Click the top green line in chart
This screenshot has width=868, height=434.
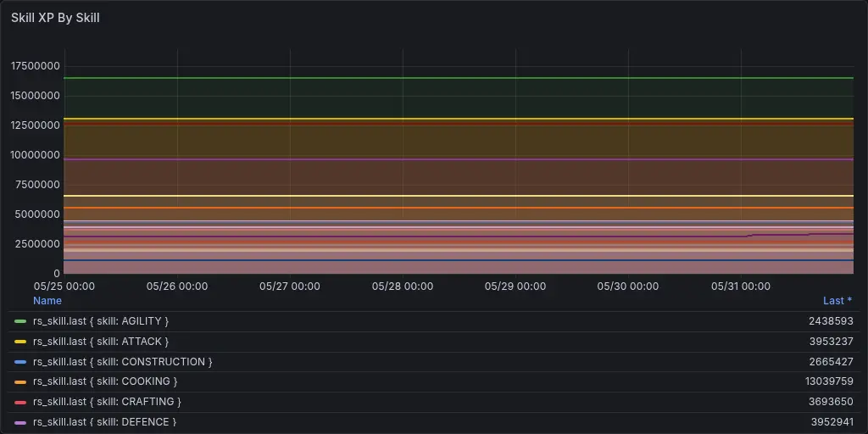pyautogui.click(x=459, y=78)
